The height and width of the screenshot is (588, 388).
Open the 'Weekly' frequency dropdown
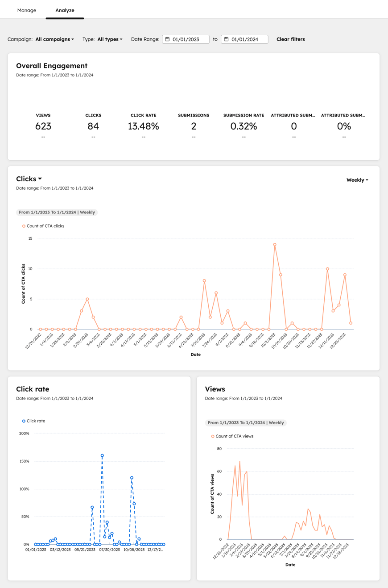click(357, 180)
